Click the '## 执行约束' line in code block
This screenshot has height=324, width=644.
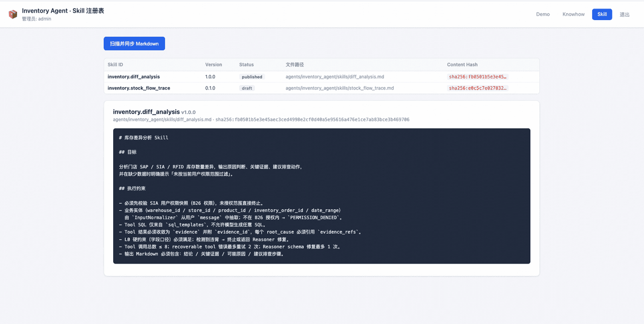pos(132,188)
